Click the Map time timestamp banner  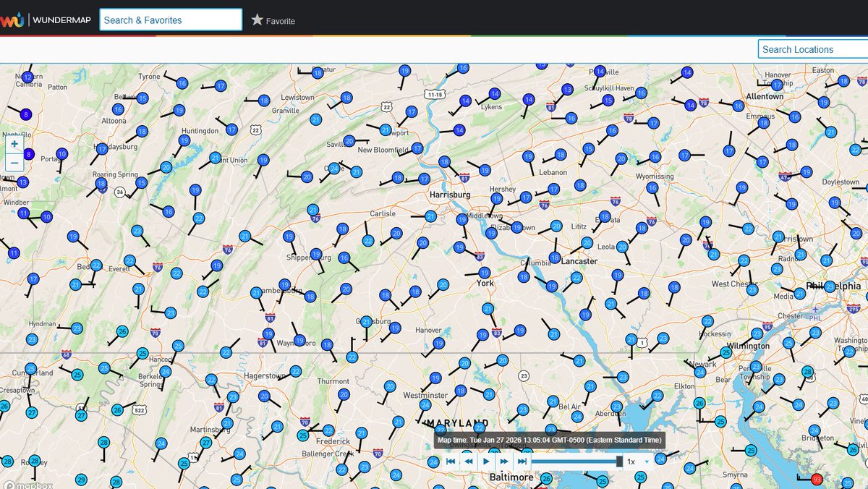click(548, 440)
